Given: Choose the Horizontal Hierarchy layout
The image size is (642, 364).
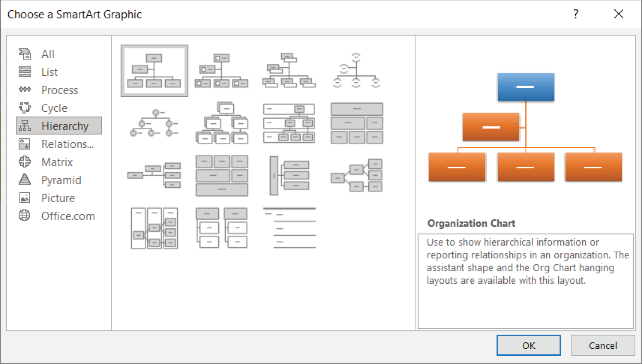Looking at the screenshot, I should point(357,175).
